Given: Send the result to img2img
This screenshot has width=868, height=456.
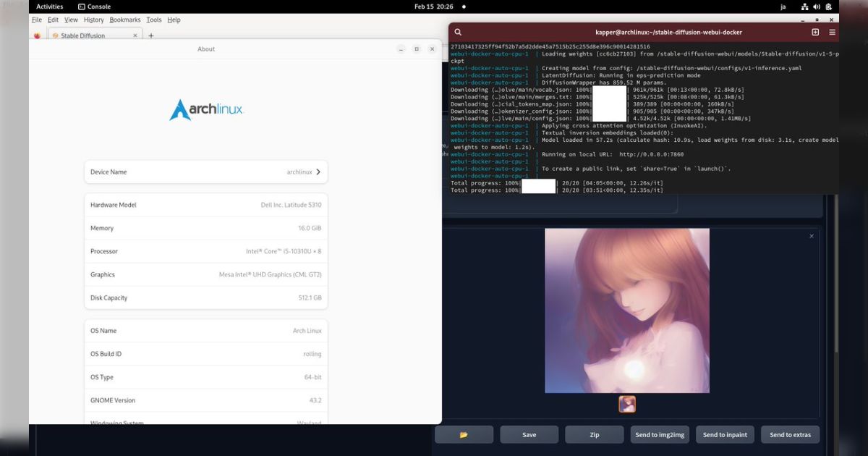Looking at the screenshot, I should click(659, 434).
